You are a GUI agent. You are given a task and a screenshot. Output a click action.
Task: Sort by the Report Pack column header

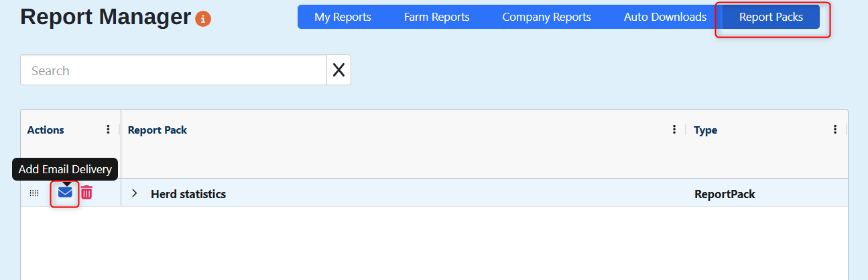click(158, 130)
